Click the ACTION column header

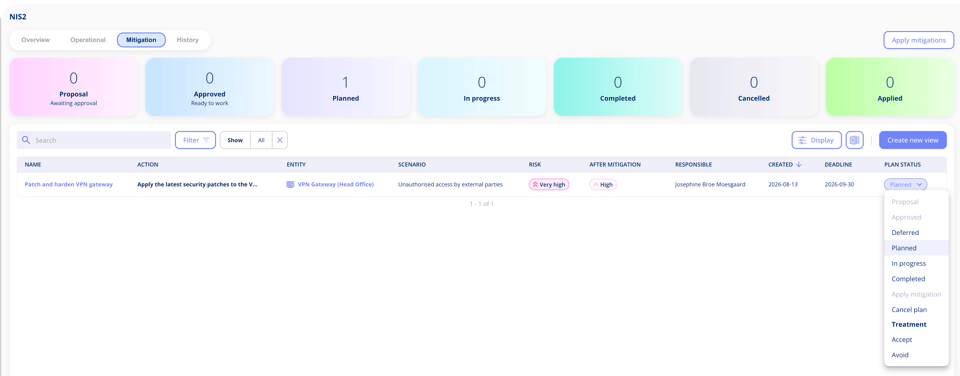click(148, 165)
